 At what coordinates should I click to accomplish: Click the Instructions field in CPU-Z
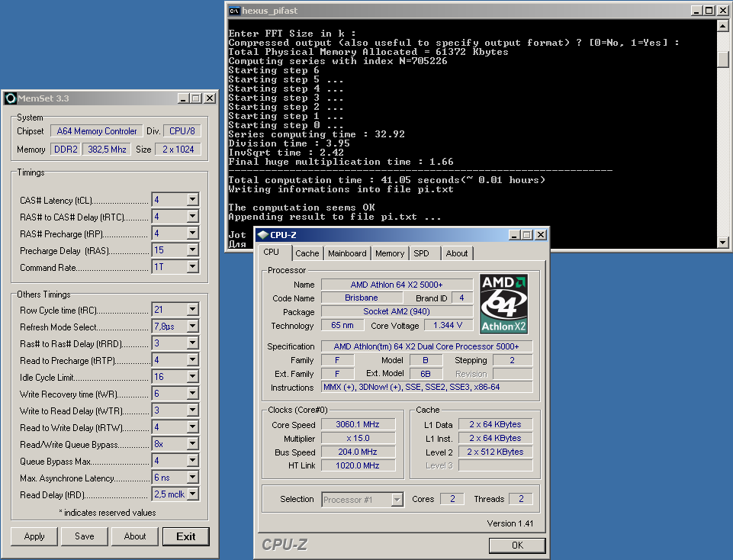(427, 387)
